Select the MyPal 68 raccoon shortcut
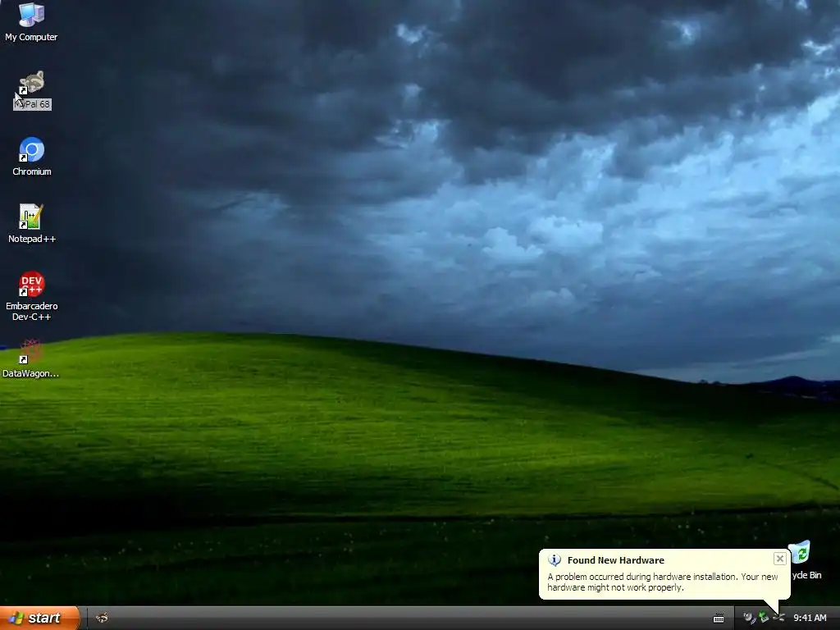840x630 pixels. (32, 82)
